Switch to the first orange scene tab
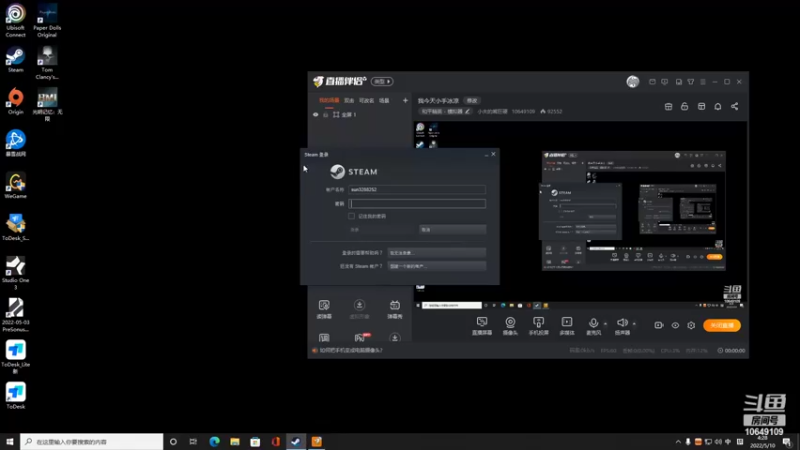This screenshot has width=800, height=450. (x=329, y=101)
